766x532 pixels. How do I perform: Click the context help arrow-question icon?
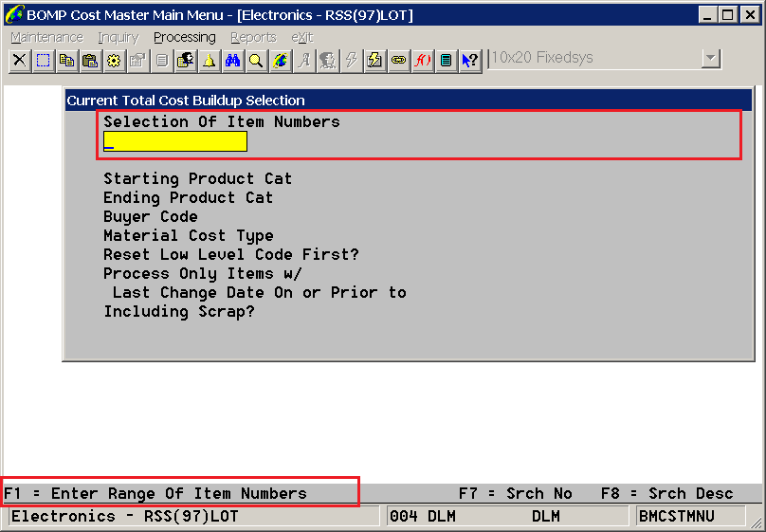[x=470, y=61]
